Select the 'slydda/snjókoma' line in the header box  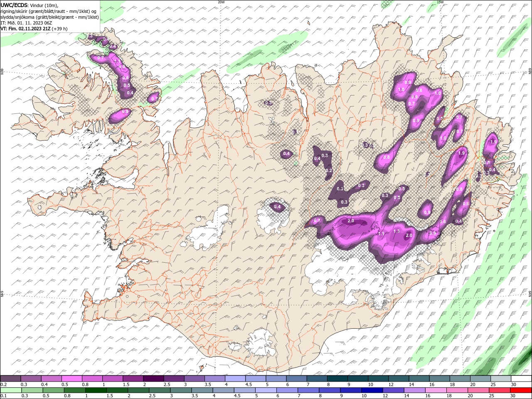click(x=49, y=17)
